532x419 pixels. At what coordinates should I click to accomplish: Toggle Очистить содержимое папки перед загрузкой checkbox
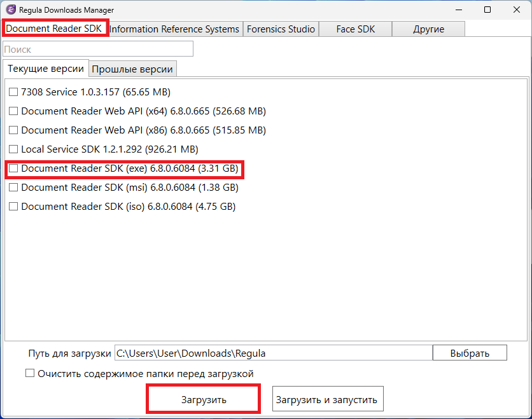pos(30,373)
